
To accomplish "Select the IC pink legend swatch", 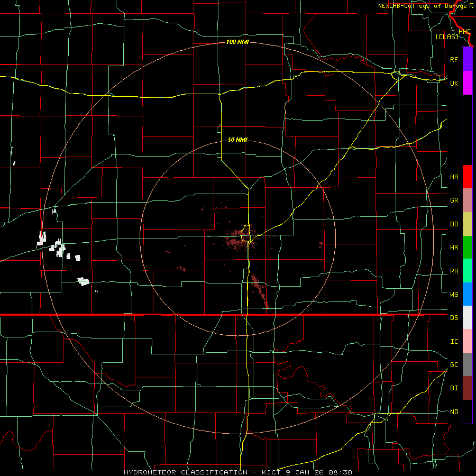I will (x=467, y=341).
